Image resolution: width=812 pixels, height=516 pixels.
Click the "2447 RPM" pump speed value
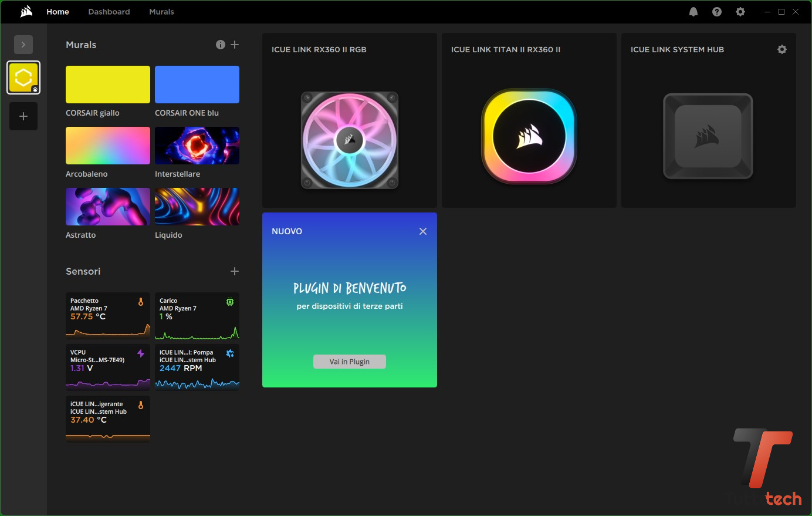coord(181,368)
